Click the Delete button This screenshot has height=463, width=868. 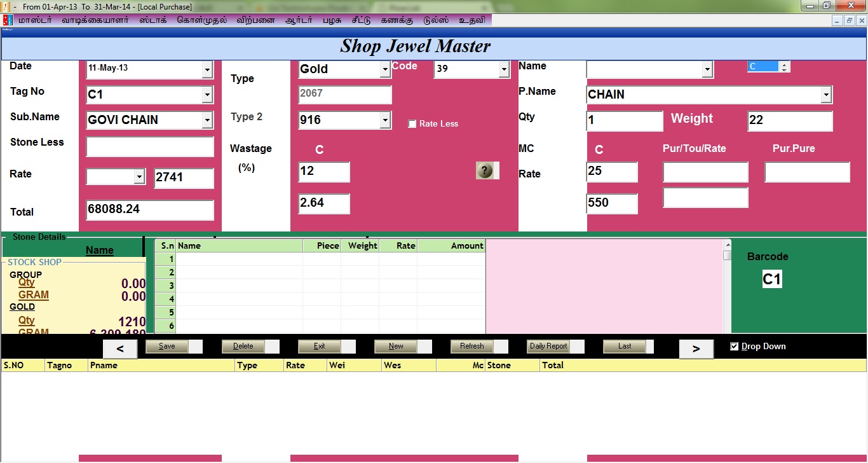(243, 347)
